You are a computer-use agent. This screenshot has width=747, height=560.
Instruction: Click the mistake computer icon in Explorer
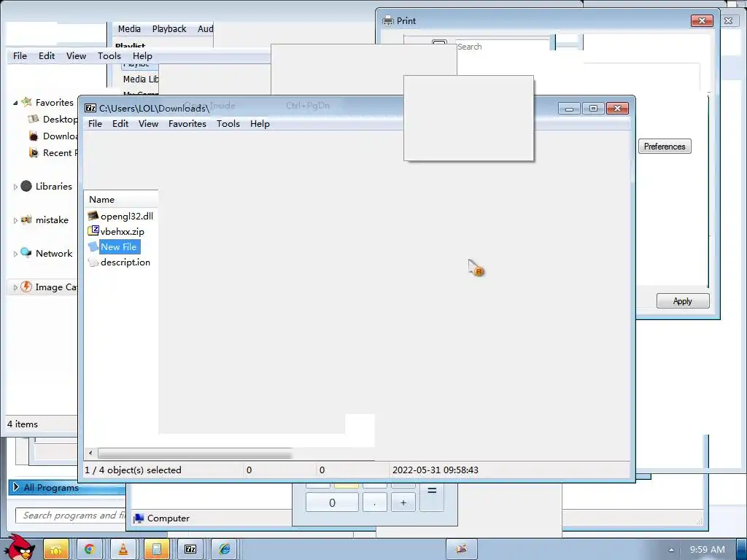pos(27,219)
